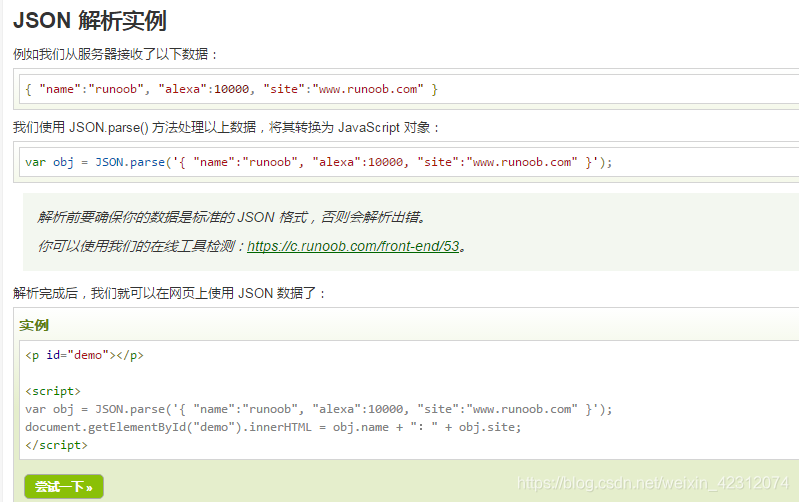Click the note 解析前要确保你的数据是标准的 JSON 格式

pyautogui.click(x=232, y=217)
